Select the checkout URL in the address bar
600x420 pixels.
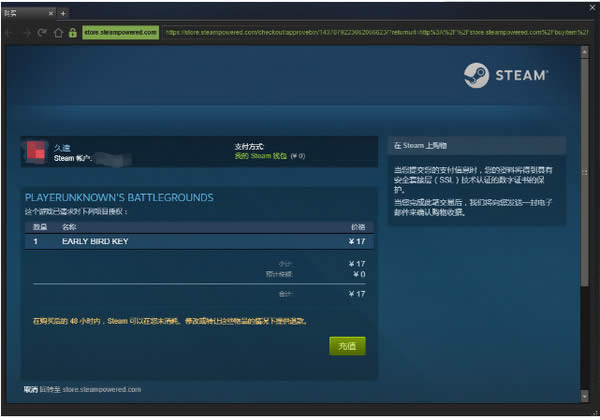[x=377, y=33]
